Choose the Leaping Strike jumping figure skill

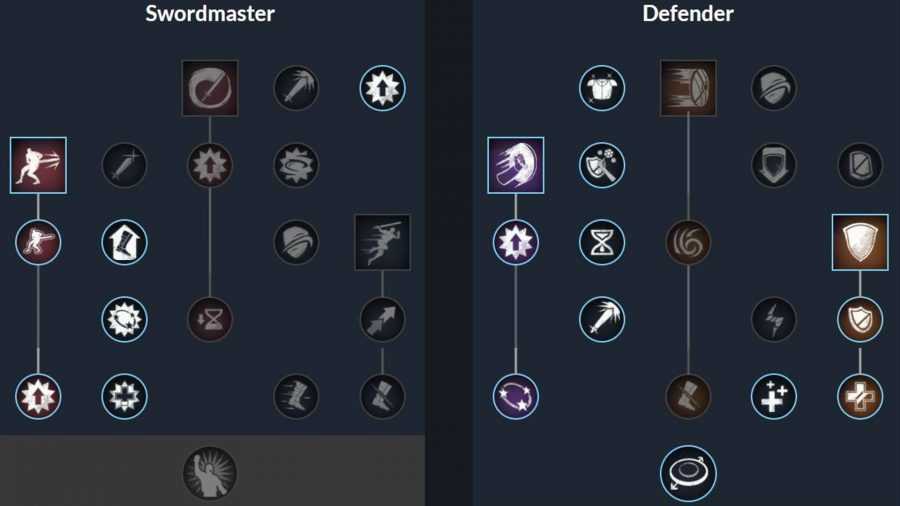(383, 242)
